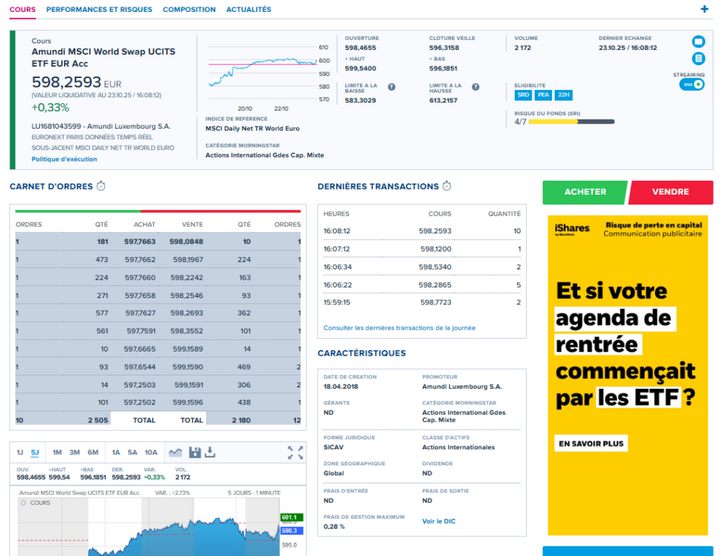Select the Cours radio button in chart legend

point(24,503)
